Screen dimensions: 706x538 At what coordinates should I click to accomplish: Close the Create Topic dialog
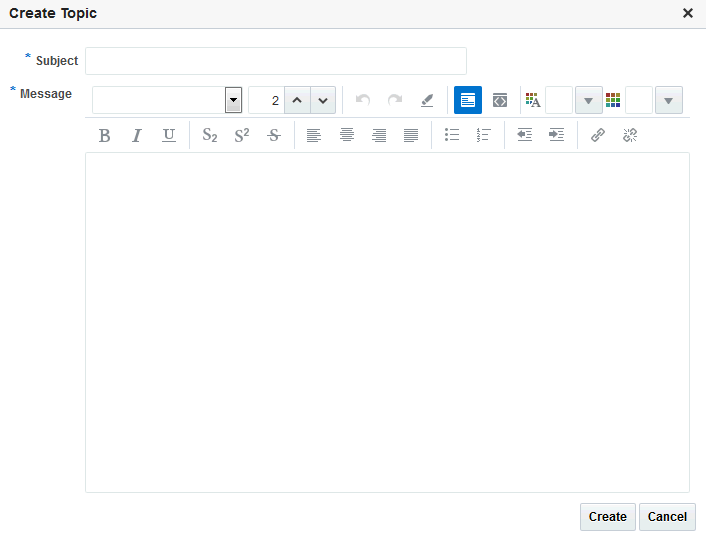[688, 13]
